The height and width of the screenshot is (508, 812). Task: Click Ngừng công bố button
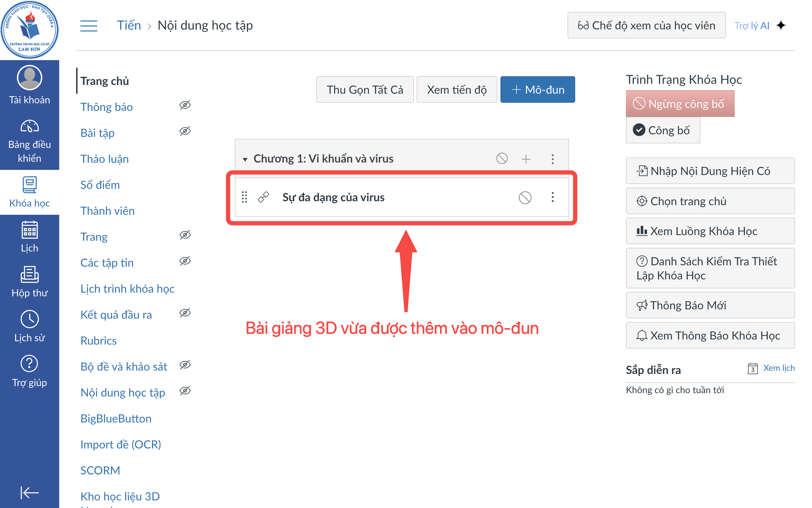click(x=680, y=104)
